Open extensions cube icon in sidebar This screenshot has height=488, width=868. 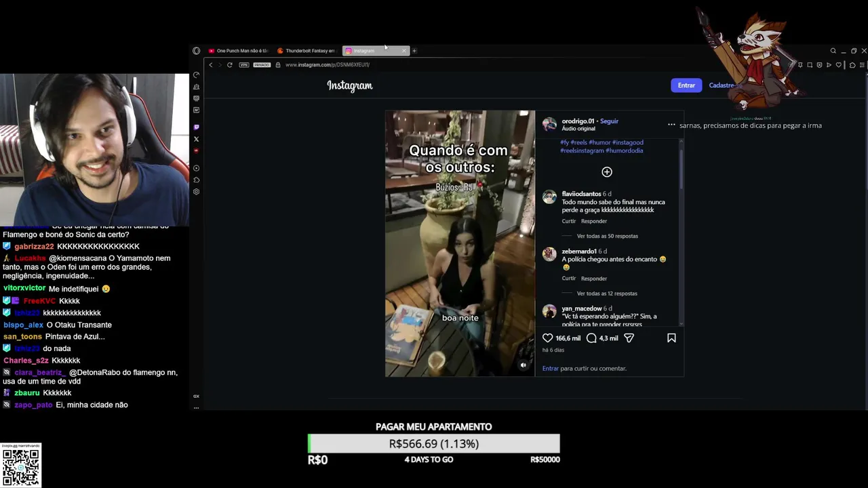[196, 180]
